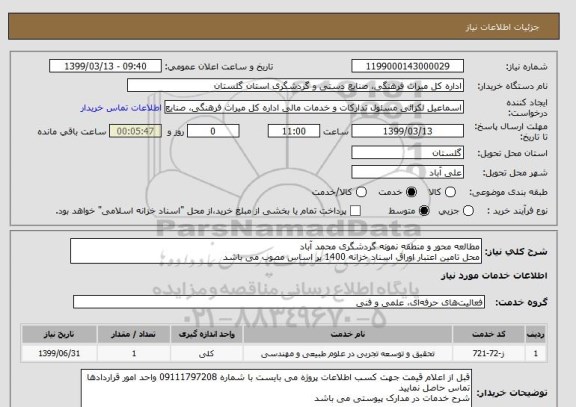
Task: Click the نام خدمت column header
Action: (348, 334)
